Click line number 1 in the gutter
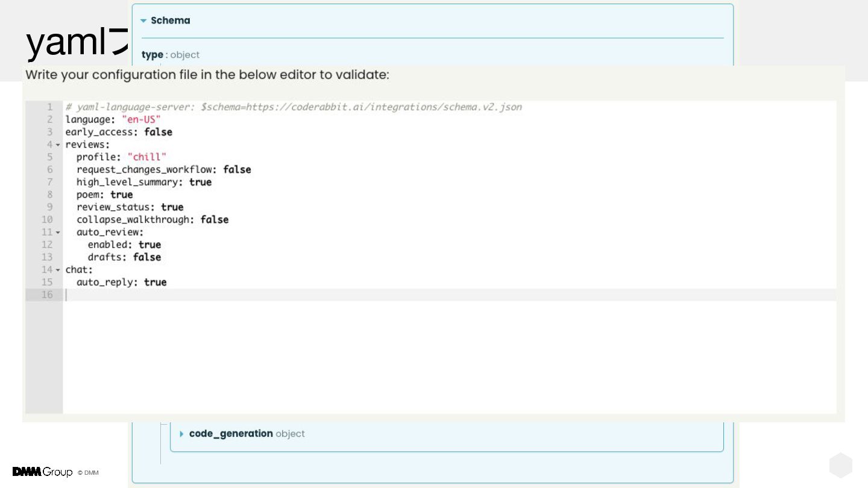Image resolution: width=868 pixels, height=488 pixels. point(49,107)
